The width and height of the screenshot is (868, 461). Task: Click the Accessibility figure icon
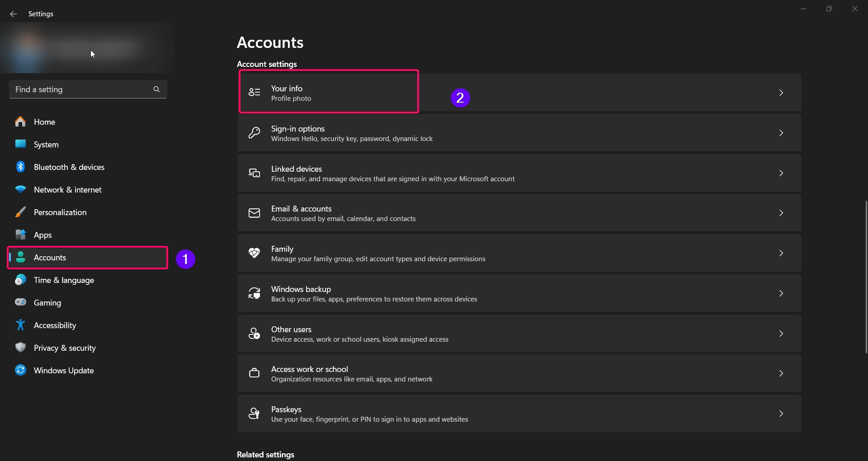(20, 325)
